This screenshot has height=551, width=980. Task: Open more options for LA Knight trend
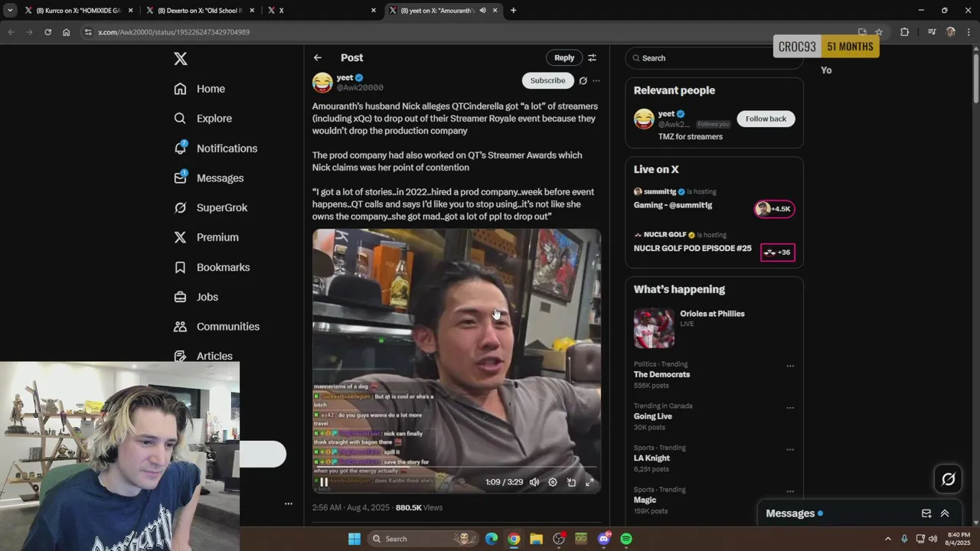click(x=790, y=449)
